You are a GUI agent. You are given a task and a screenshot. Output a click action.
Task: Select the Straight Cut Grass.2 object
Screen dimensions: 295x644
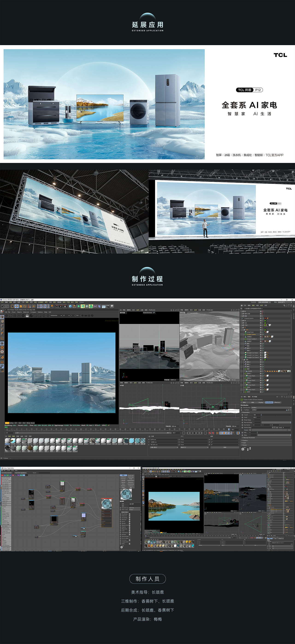coord(253,357)
